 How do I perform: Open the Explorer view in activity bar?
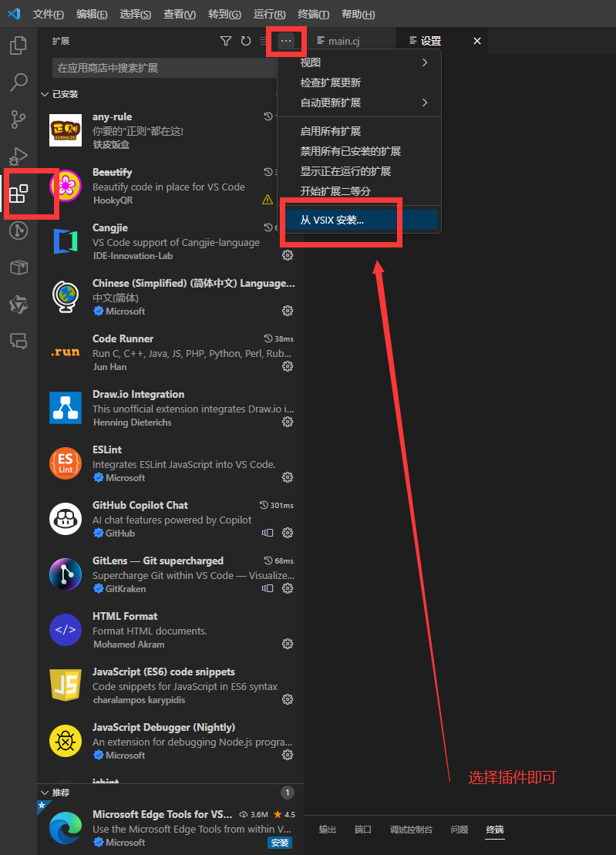19,45
